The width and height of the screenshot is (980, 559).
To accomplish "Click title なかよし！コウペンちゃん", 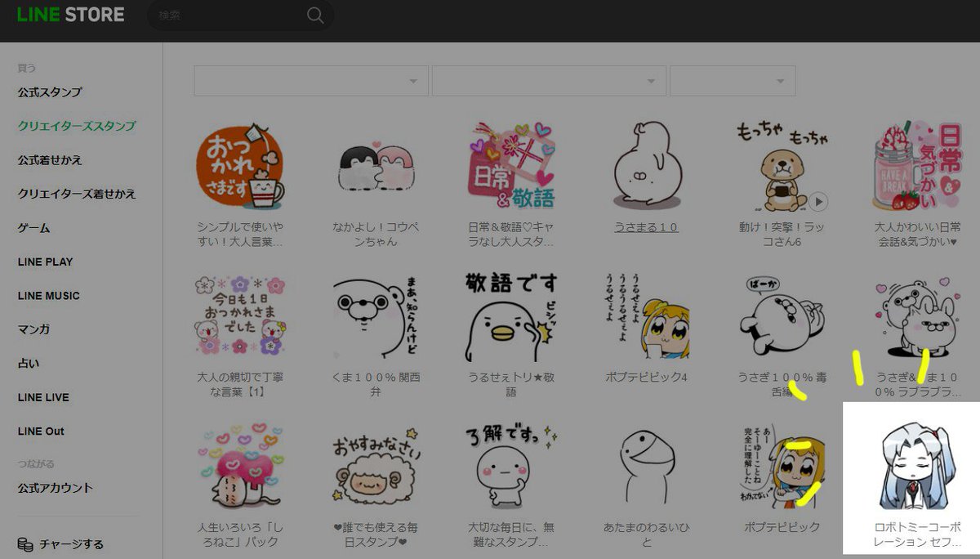I will click(376, 235).
